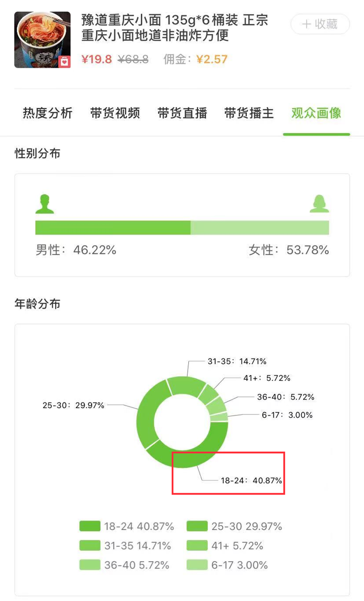Select the 带货直播 tab

(x=183, y=113)
